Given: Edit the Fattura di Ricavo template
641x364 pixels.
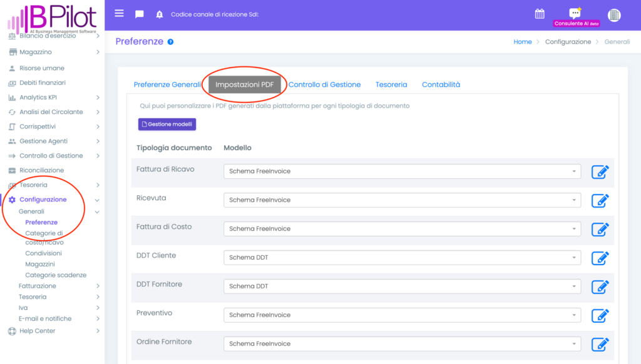Looking at the screenshot, I should point(600,171).
